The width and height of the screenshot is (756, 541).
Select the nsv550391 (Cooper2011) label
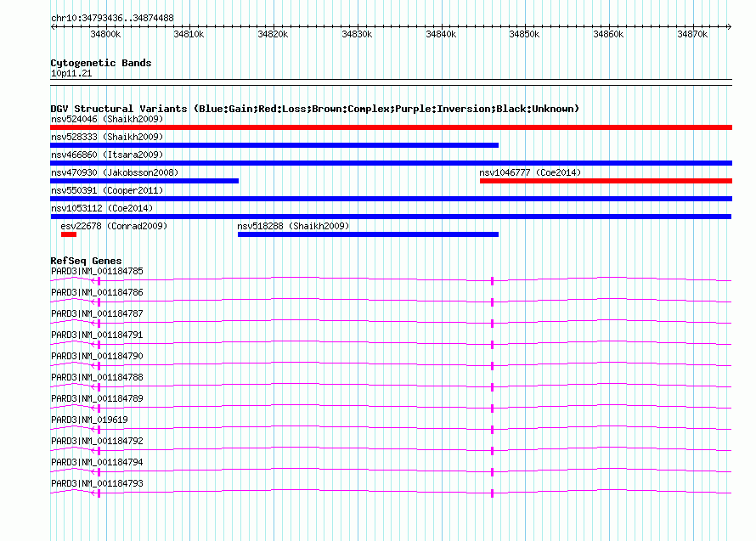tap(107, 190)
